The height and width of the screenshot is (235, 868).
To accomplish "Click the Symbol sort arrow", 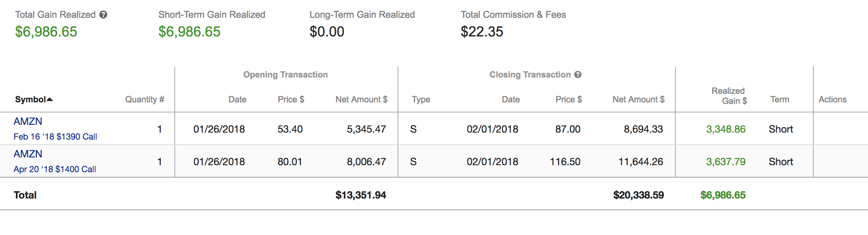I will pos(50,100).
